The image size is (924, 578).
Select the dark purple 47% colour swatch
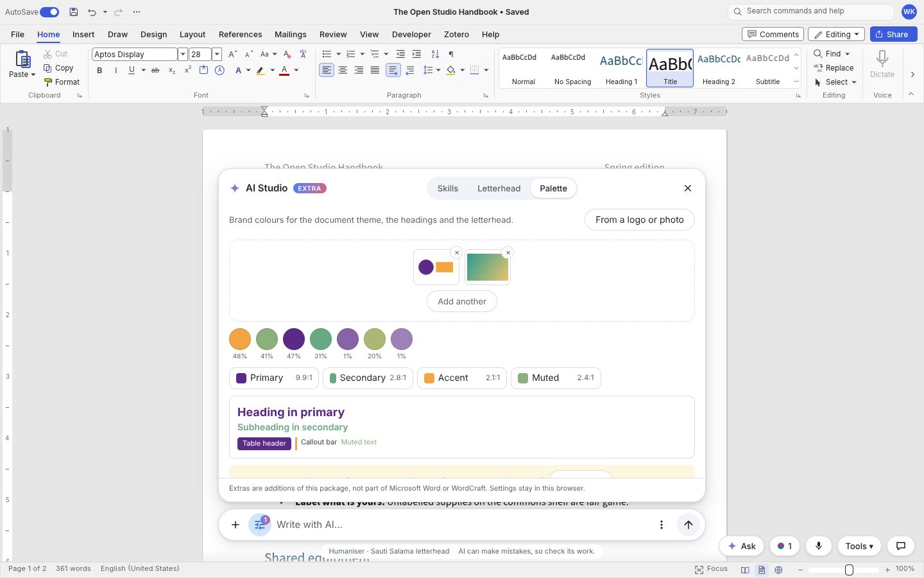294,339
